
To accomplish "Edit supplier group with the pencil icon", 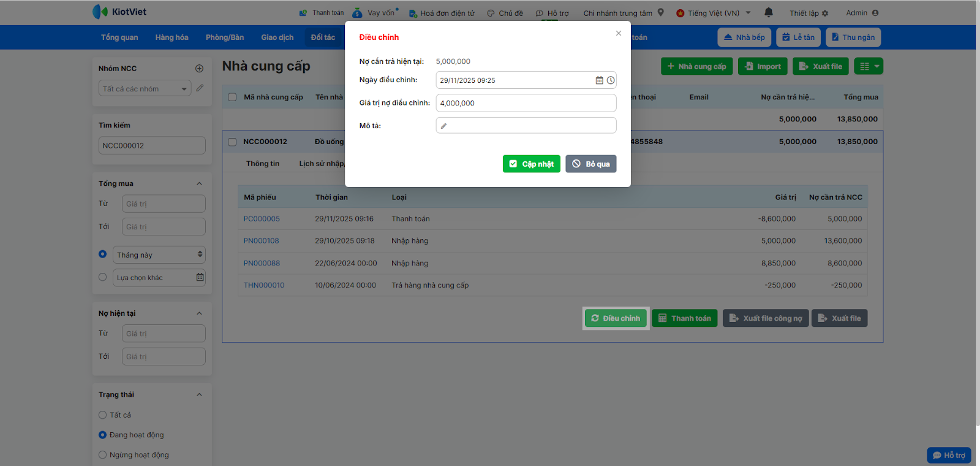I will click(x=200, y=88).
